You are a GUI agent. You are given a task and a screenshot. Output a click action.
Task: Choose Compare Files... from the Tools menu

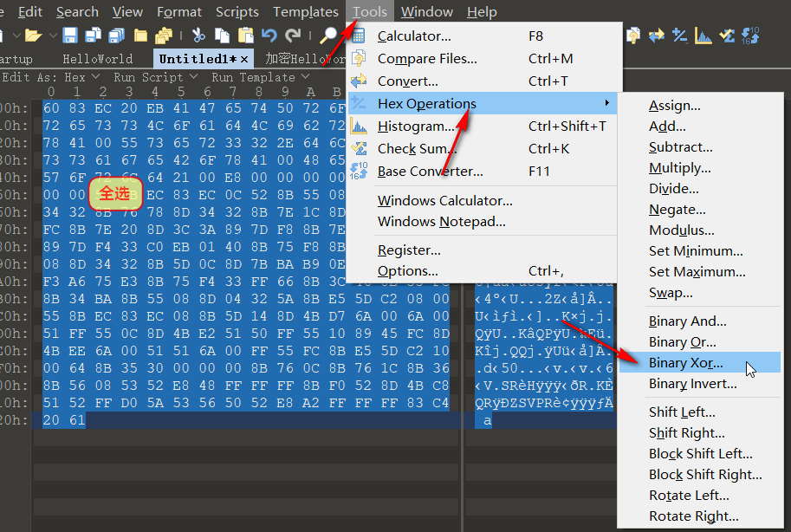click(x=483, y=59)
